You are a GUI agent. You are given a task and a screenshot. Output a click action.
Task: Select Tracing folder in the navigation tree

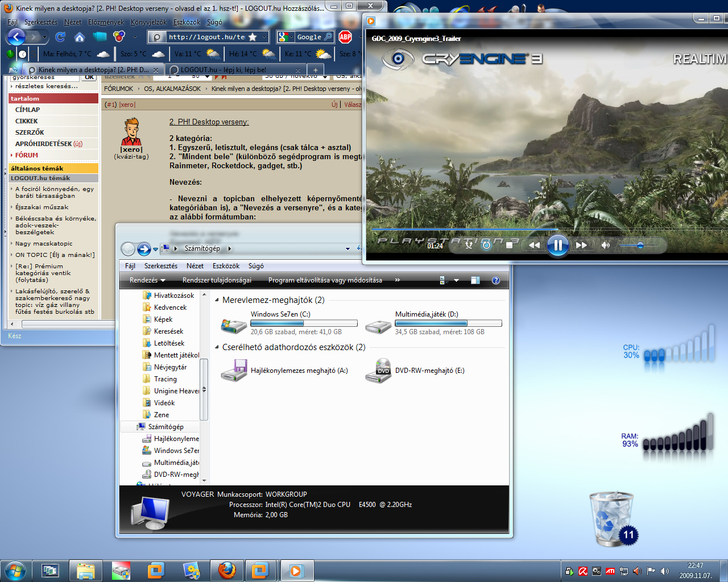[x=165, y=379]
